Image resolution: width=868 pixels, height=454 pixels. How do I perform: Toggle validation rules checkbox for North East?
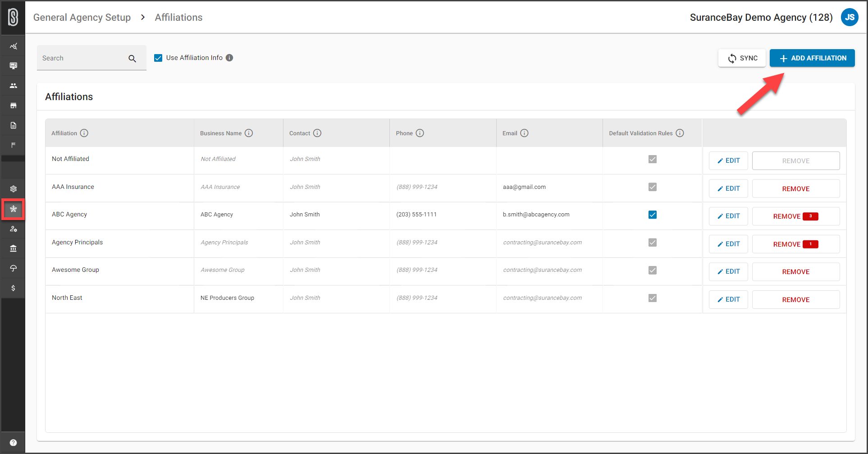pyautogui.click(x=653, y=298)
